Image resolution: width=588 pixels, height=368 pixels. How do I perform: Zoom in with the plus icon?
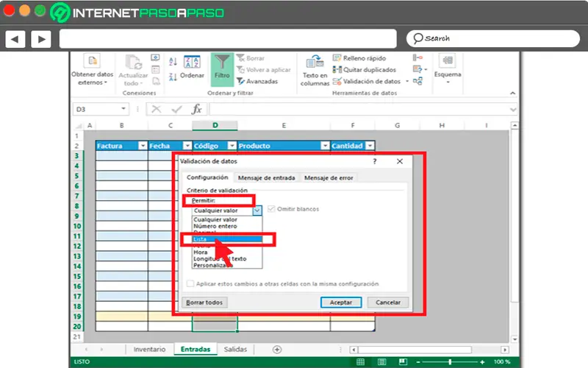click(x=482, y=362)
